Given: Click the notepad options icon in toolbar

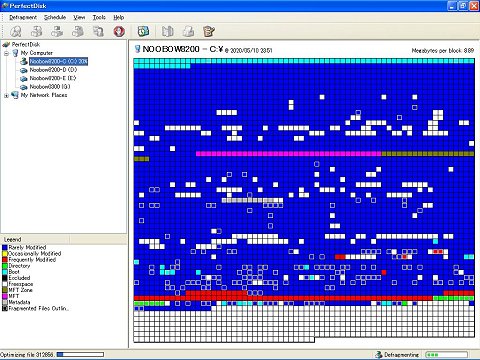Looking at the screenshot, I should 209,31.
